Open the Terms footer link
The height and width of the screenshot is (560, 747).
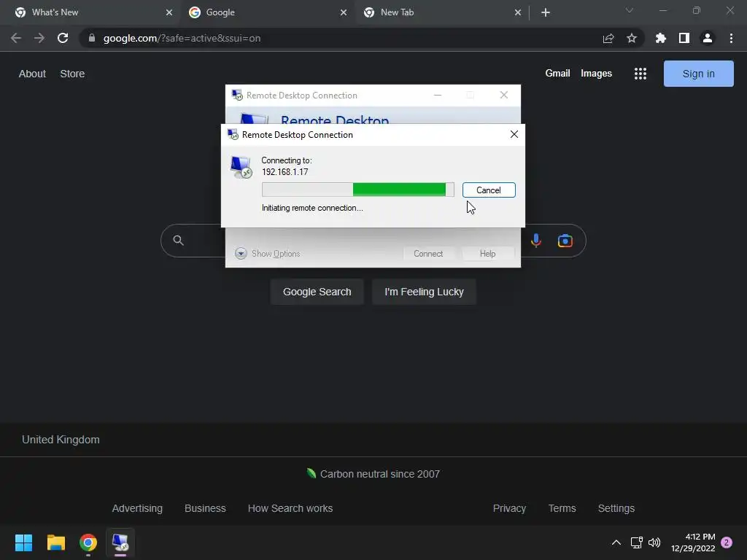(562, 508)
